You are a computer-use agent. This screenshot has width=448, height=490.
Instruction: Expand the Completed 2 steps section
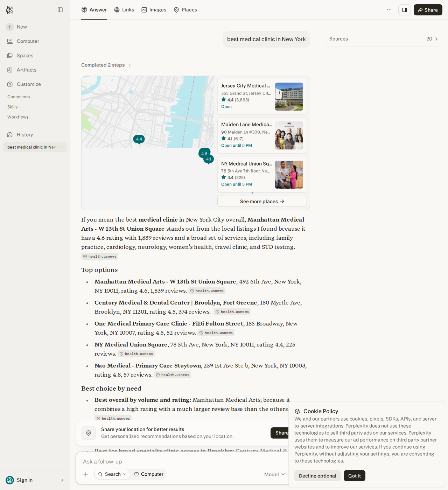click(x=106, y=65)
